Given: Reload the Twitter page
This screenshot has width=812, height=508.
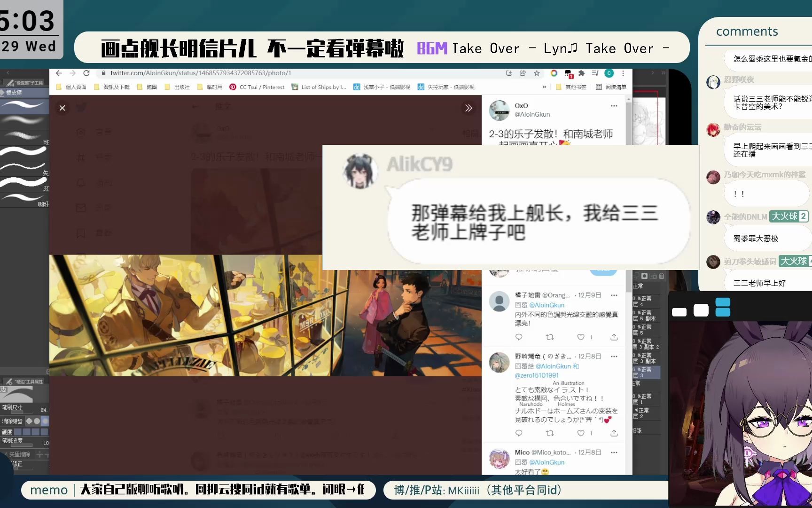Looking at the screenshot, I should point(86,73).
